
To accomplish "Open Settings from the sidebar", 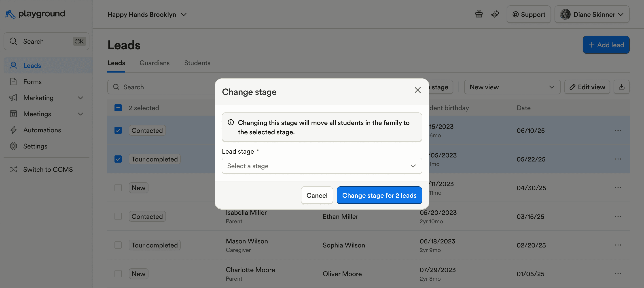I will pos(35,146).
